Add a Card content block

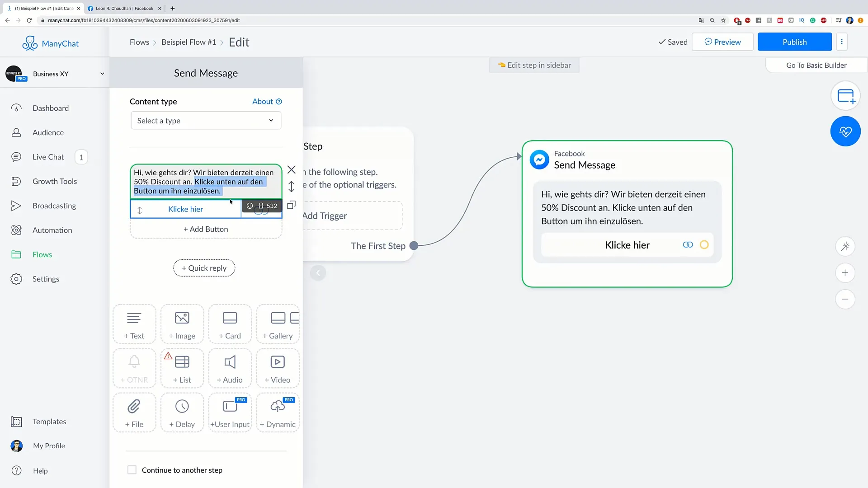(230, 324)
